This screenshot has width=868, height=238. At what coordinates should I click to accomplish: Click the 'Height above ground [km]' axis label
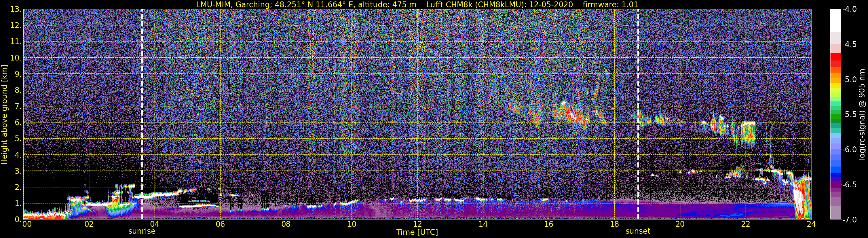tap(4, 114)
